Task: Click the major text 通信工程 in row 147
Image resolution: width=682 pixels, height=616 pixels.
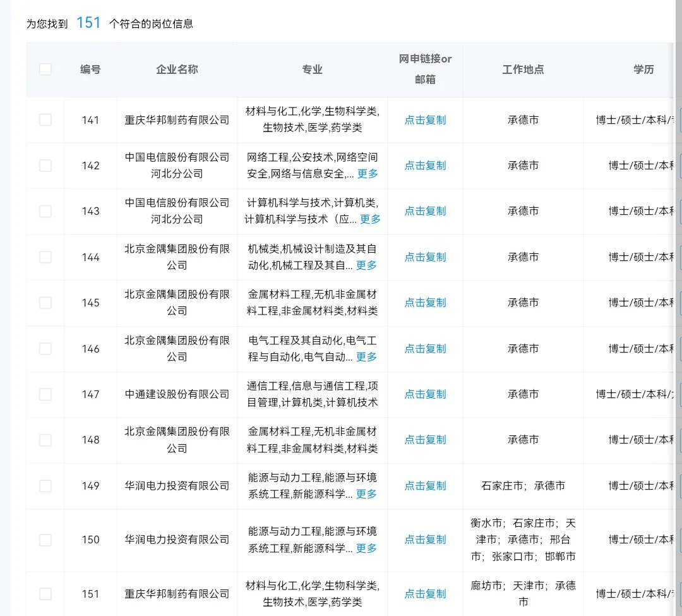Action: click(268, 386)
